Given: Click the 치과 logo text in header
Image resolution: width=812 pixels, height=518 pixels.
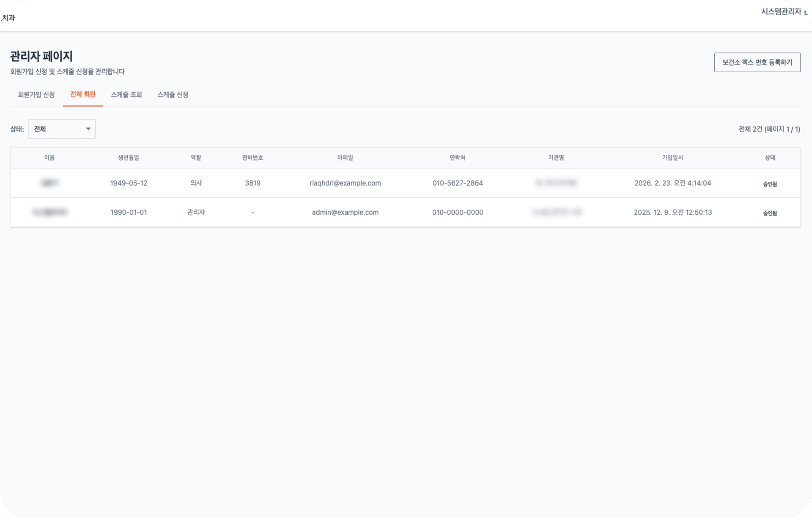Looking at the screenshot, I should [x=8, y=18].
